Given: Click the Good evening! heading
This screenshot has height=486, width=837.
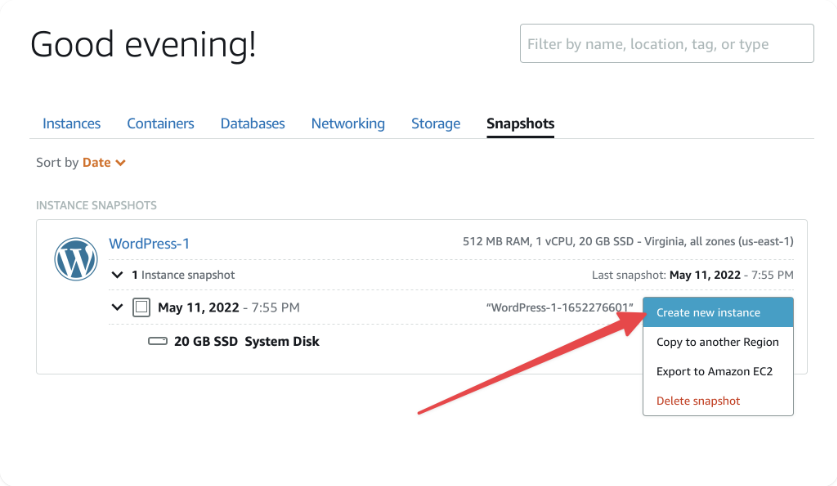Looking at the screenshot, I should pyautogui.click(x=144, y=44).
